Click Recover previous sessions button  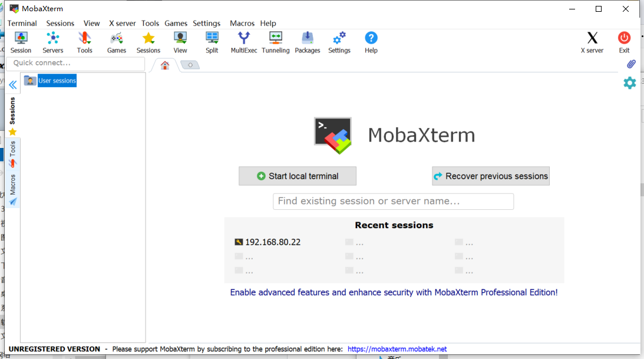pos(490,176)
